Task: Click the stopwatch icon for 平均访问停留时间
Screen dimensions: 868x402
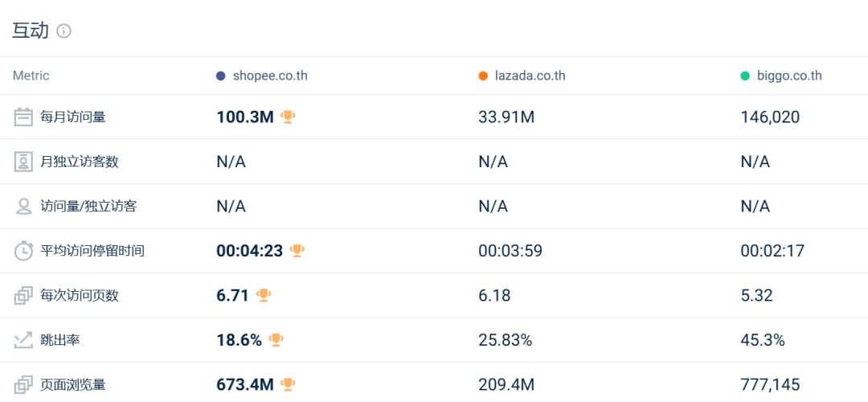Action: [23, 251]
